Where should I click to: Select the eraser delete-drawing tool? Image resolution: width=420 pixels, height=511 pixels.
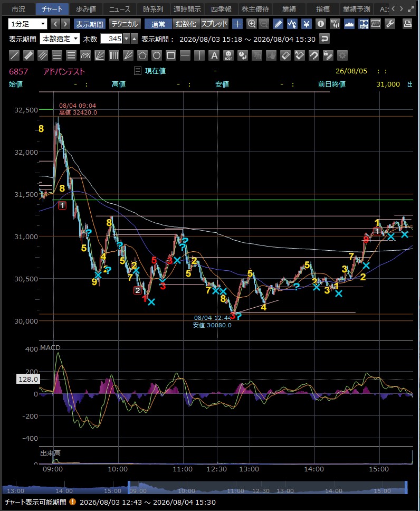[x=285, y=56]
